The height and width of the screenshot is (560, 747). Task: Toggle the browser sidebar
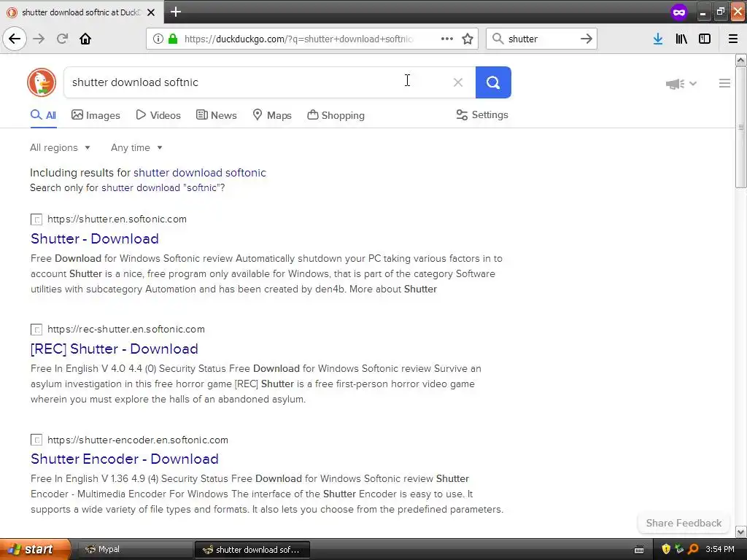click(705, 39)
